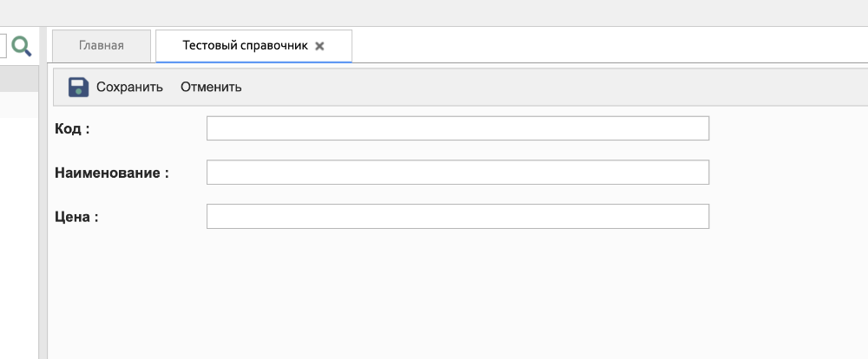The width and height of the screenshot is (868, 359).
Task: Focus the Цена input field
Action: point(457,217)
